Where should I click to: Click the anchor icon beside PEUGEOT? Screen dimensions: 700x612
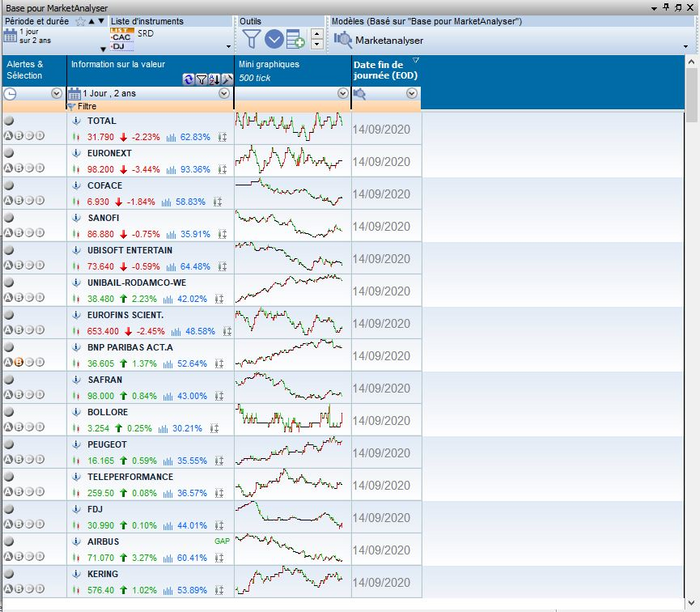76,444
